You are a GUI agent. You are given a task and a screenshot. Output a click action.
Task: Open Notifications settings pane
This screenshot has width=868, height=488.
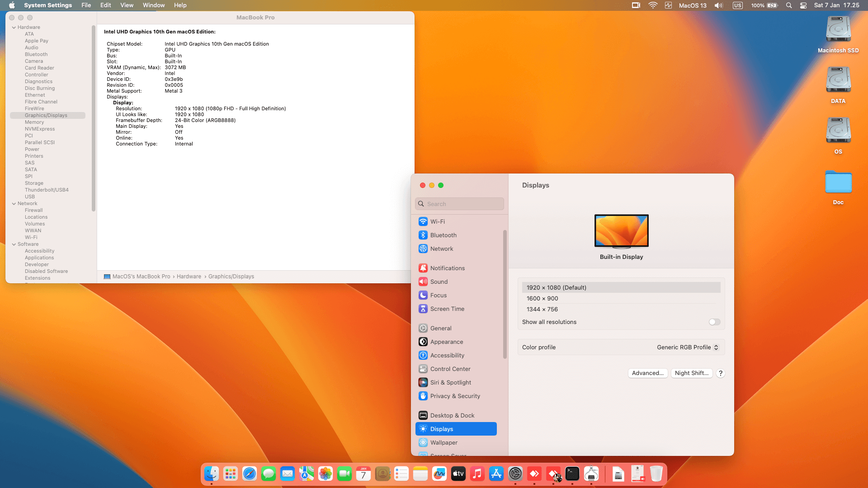(447, 268)
